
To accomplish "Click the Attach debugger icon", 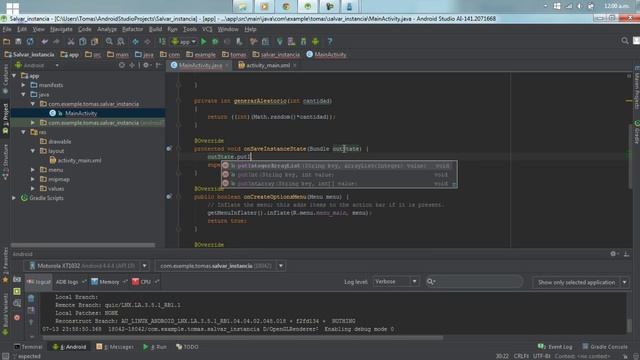I will 239,41.
